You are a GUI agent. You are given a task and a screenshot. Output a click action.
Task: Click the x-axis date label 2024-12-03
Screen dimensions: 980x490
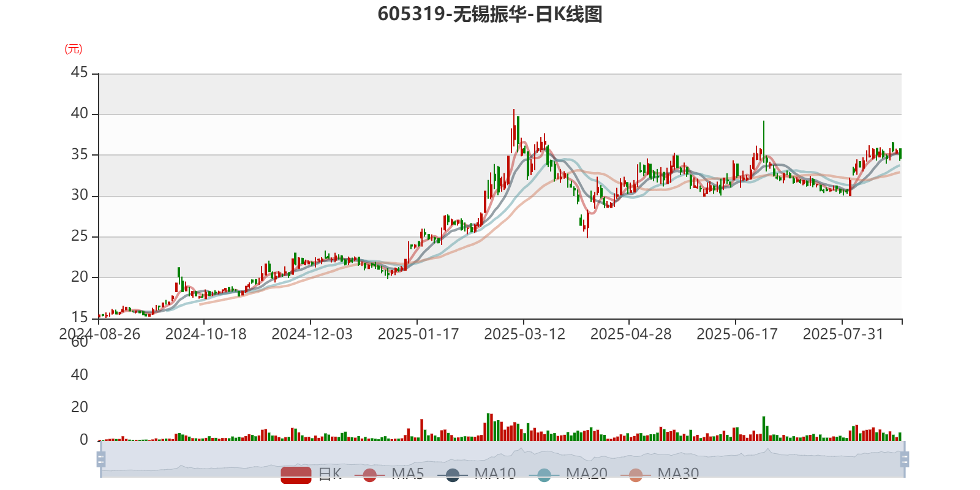click(x=312, y=334)
